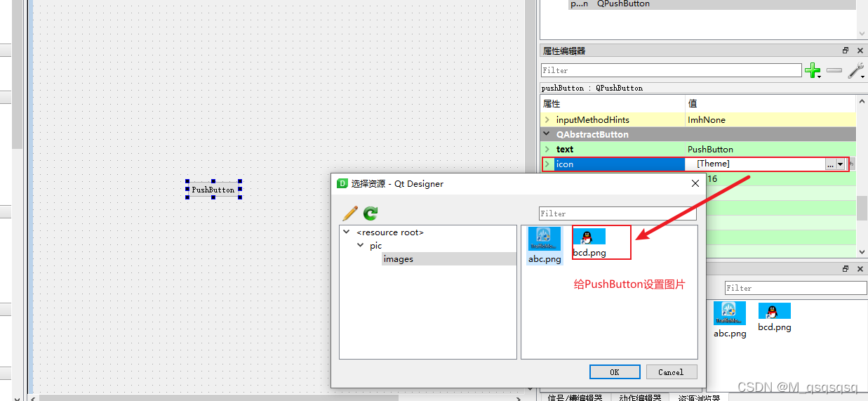This screenshot has width=868, height=401.
Task: Click the green plus add property icon
Action: tap(813, 70)
